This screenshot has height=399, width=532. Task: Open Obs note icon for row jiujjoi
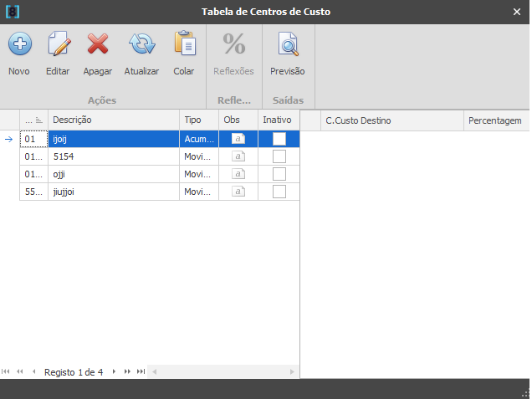tap(238, 192)
